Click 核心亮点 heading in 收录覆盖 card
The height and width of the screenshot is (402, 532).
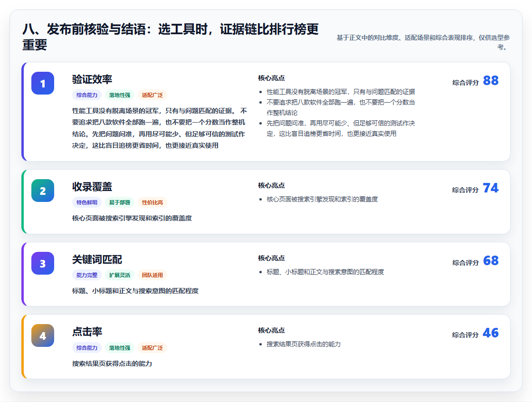coord(271,185)
